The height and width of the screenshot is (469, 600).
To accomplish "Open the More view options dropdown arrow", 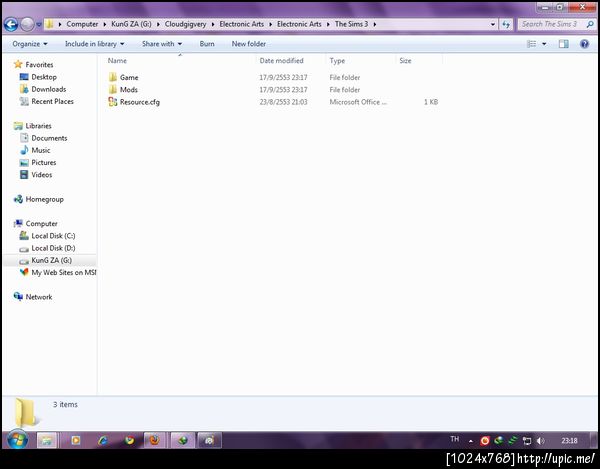I will 544,44.
